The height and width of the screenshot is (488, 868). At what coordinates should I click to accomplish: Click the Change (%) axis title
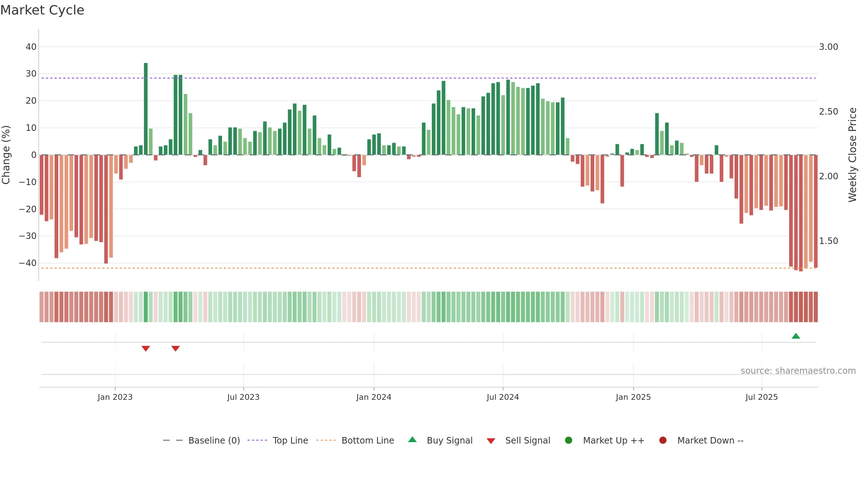pyautogui.click(x=6, y=155)
